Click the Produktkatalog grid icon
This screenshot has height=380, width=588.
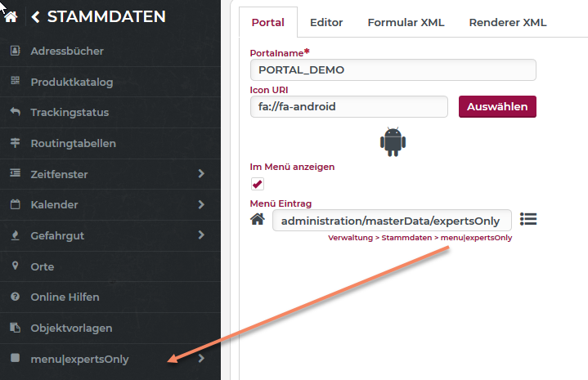tap(15, 82)
